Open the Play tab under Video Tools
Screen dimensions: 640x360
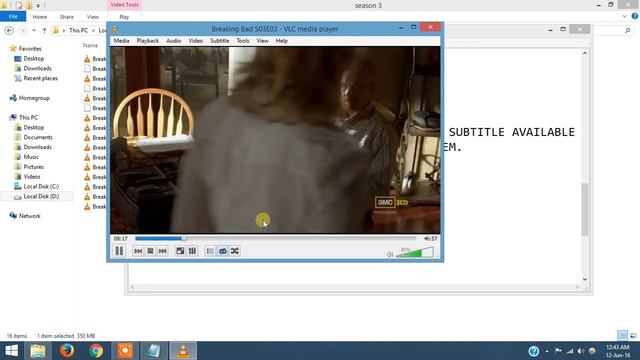tap(124, 17)
